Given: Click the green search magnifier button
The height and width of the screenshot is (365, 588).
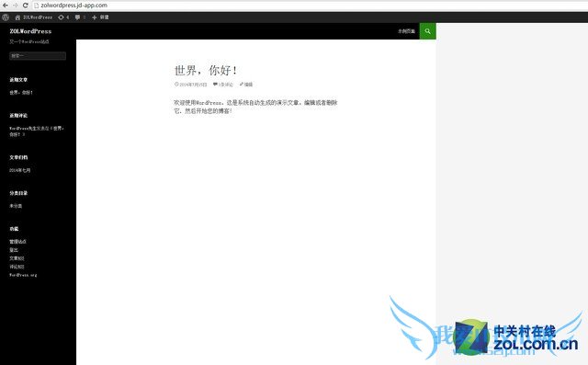Looking at the screenshot, I should (x=427, y=31).
